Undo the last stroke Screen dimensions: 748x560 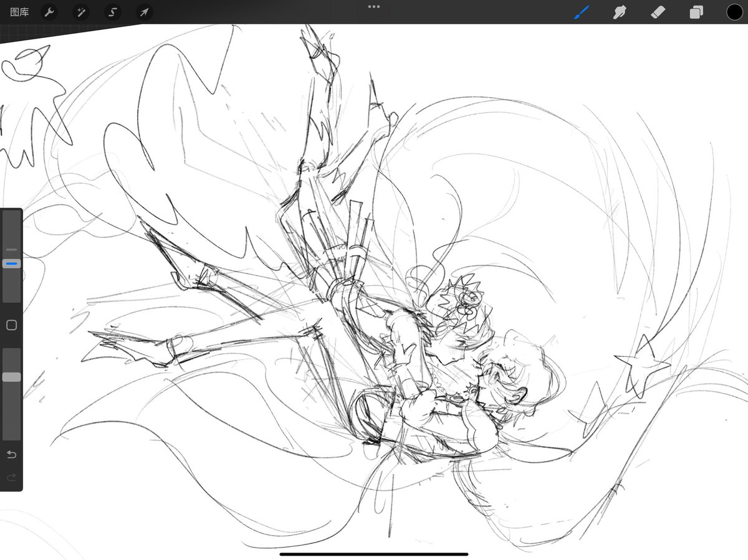(11, 454)
